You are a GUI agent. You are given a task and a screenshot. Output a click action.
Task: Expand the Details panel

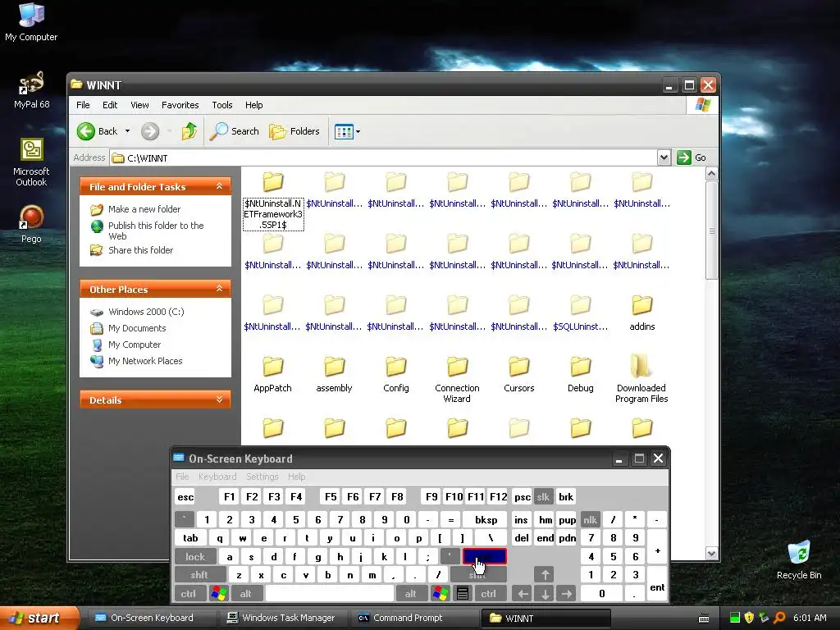(219, 399)
